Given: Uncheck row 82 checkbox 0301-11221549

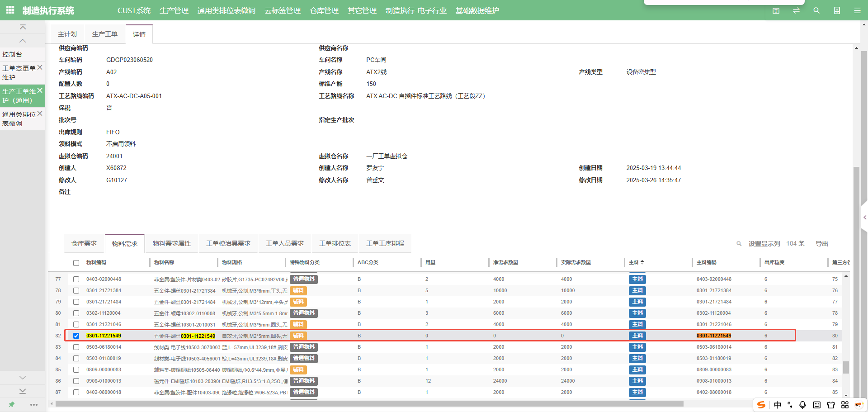Looking at the screenshot, I should click(76, 336).
